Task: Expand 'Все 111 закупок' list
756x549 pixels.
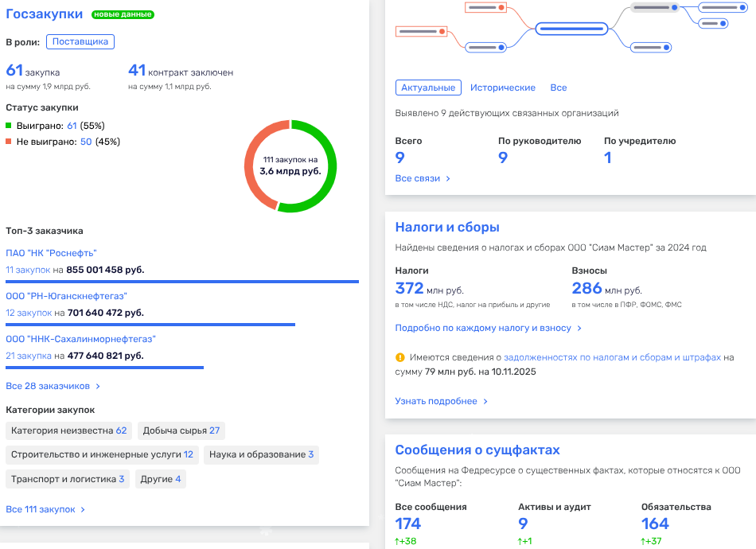Action: point(45,509)
